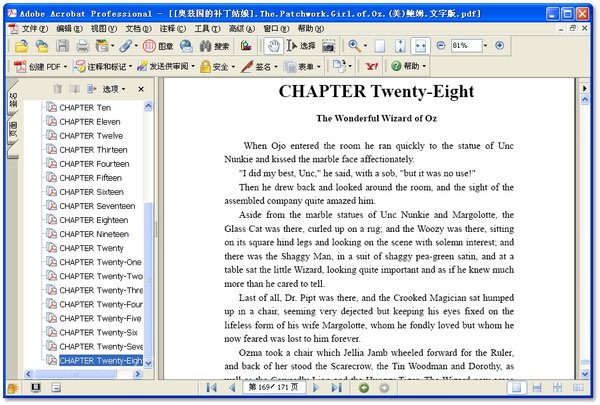
Task: Open a file with the folder icon
Action: click(x=22, y=46)
